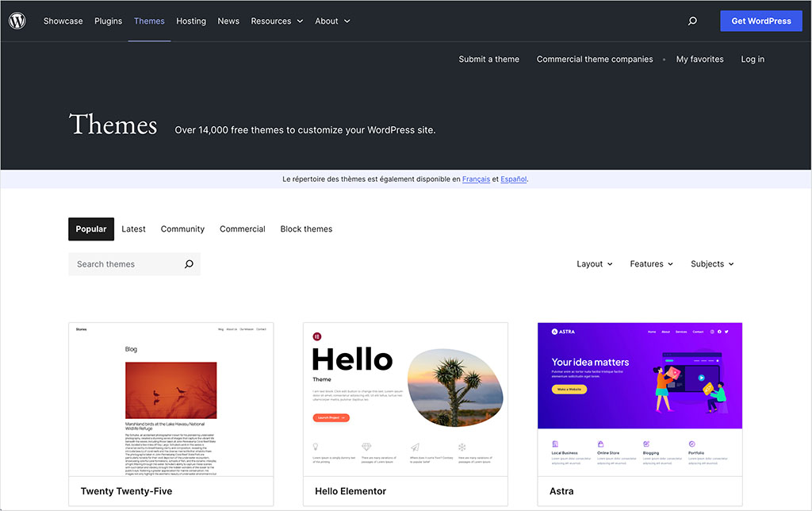Expand the Resources menu

pos(277,21)
